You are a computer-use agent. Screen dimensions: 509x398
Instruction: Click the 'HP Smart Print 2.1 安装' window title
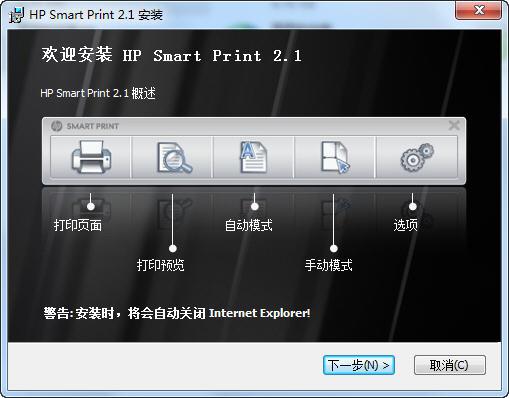pyautogui.click(x=96, y=15)
